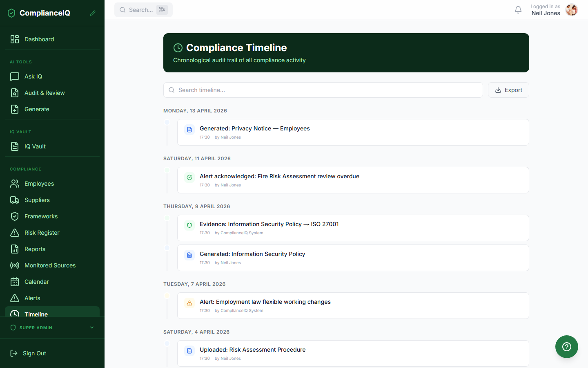This screenshot has height=368, width=588.
Task: Export the compliance timeline
Action: point(508,90)
